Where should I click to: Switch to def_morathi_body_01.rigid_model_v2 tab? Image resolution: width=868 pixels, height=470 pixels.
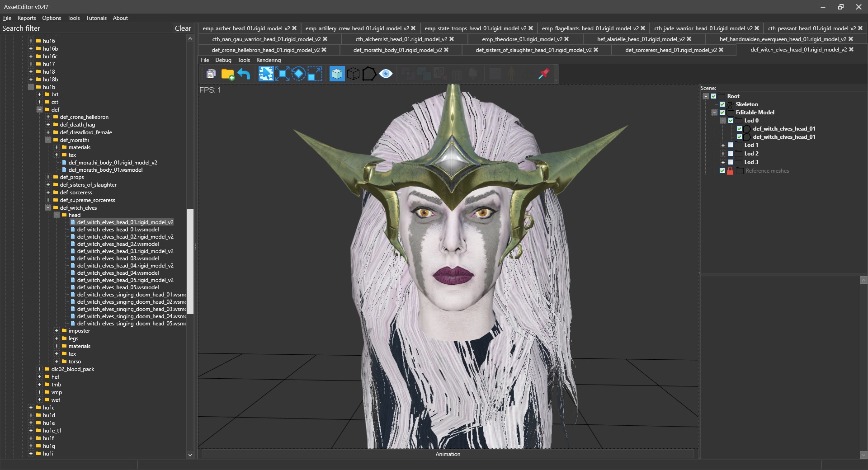point(397,50)
